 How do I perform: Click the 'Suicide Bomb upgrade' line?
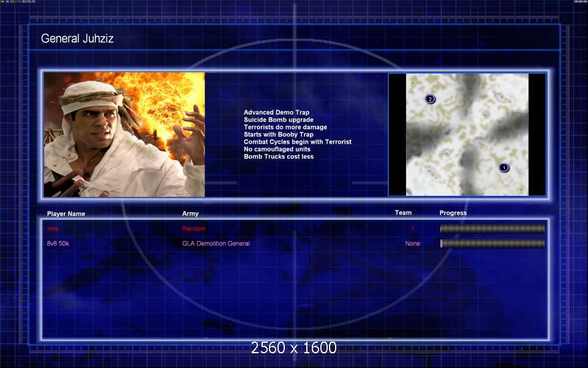tap(279, 120)
